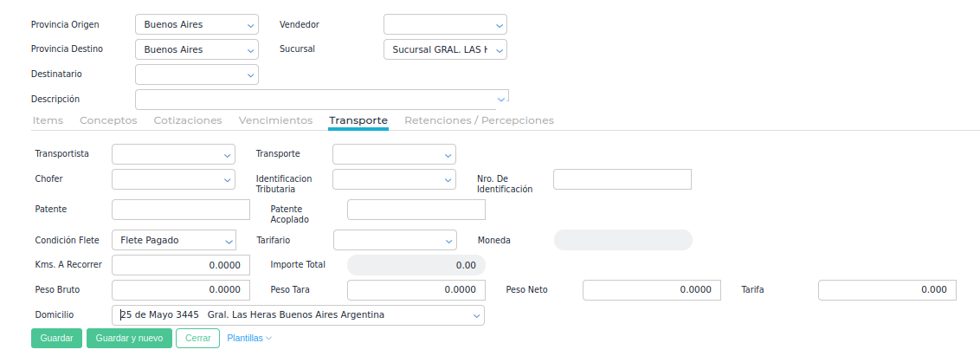
Task: Expand the Sucursal selector
Action: 445,49
